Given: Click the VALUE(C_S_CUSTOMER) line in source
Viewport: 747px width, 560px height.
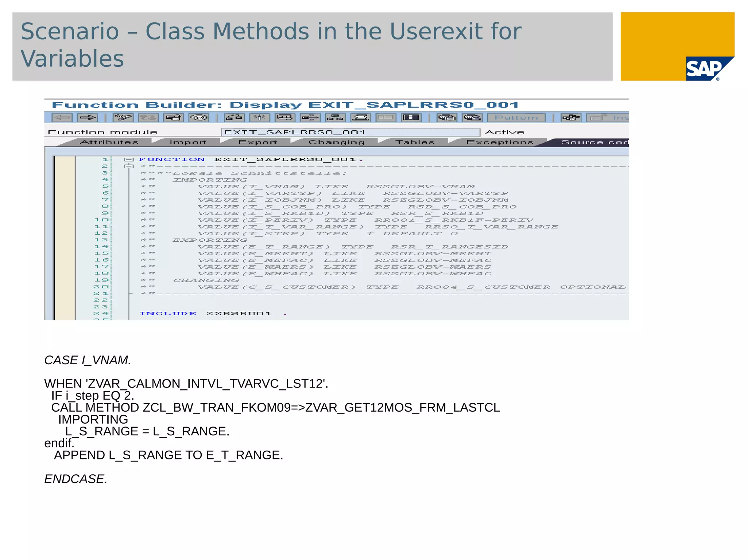Looking at the screenshot, I should [x=411, y=287].
